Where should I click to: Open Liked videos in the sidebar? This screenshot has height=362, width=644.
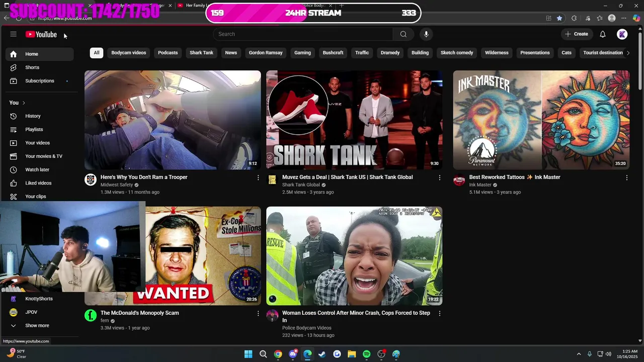click(x=39, y=183)
